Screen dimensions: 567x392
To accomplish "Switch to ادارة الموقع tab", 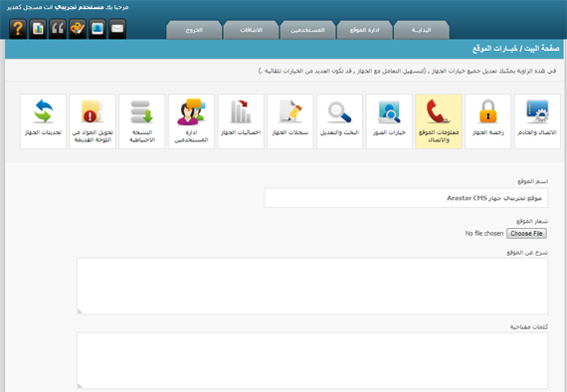I will point(364,30).
